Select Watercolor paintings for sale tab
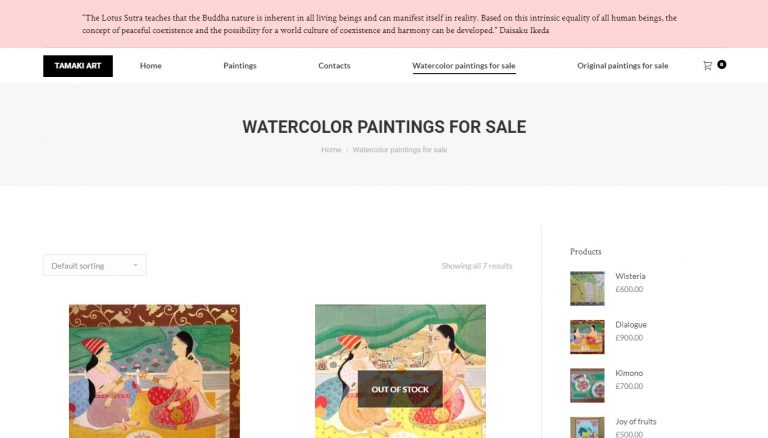Viewport: 768px width, 438px height. tap(464, 66)
